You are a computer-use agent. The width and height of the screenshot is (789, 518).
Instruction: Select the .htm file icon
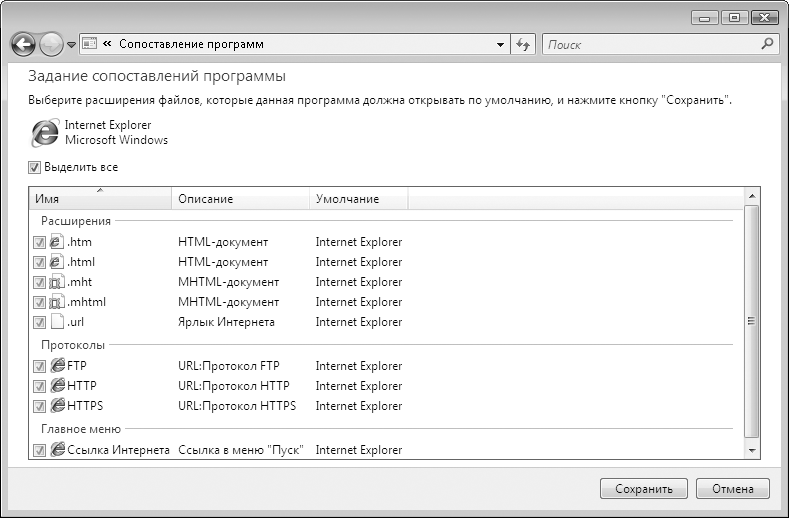[57, 242]
